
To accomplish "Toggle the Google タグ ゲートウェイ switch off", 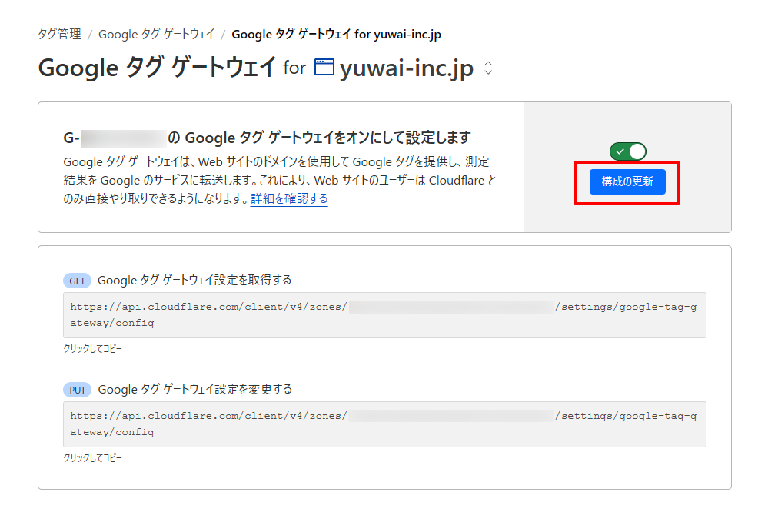I will [x=627, y=151].
